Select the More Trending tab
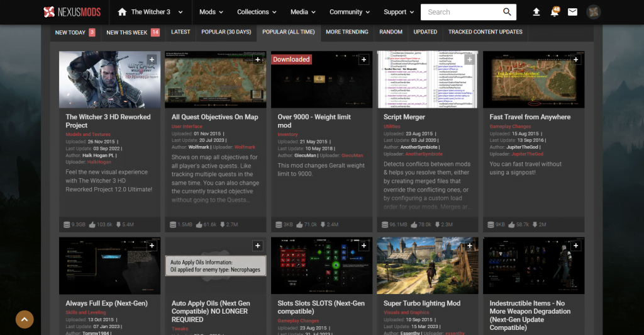 [347, 32]
